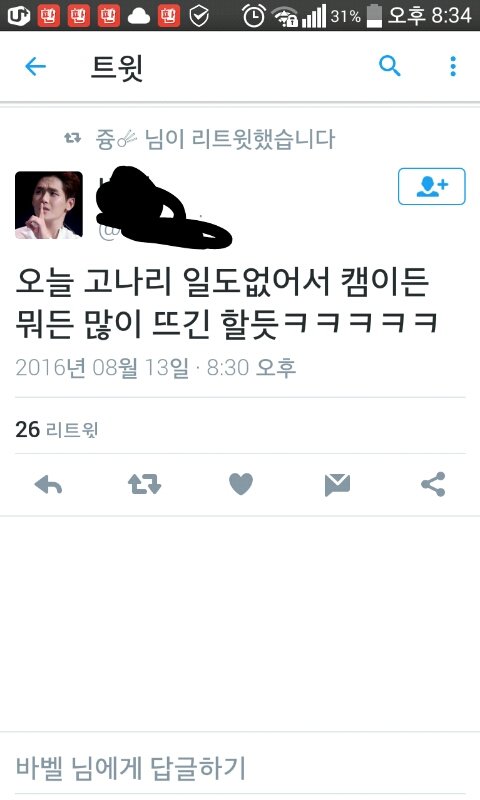Tap the shield checkmark status icon
The width and height of the screenshot is (480, 800).
click(199, 16)
